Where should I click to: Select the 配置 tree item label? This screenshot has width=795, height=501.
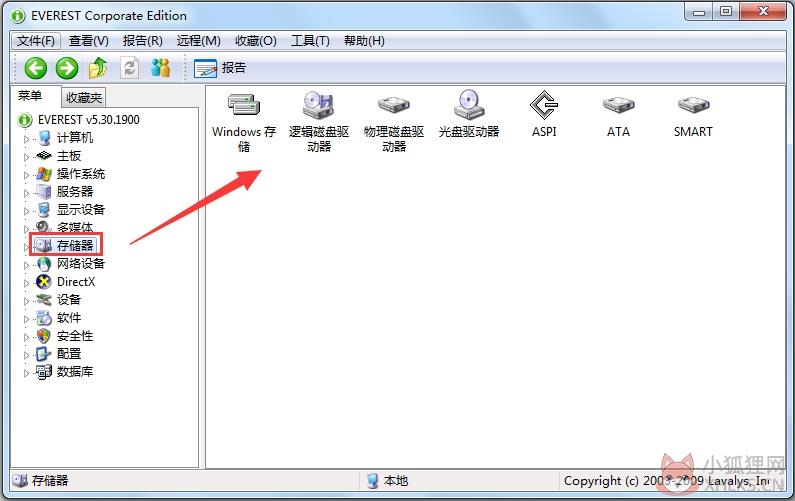tap(68, 353)
